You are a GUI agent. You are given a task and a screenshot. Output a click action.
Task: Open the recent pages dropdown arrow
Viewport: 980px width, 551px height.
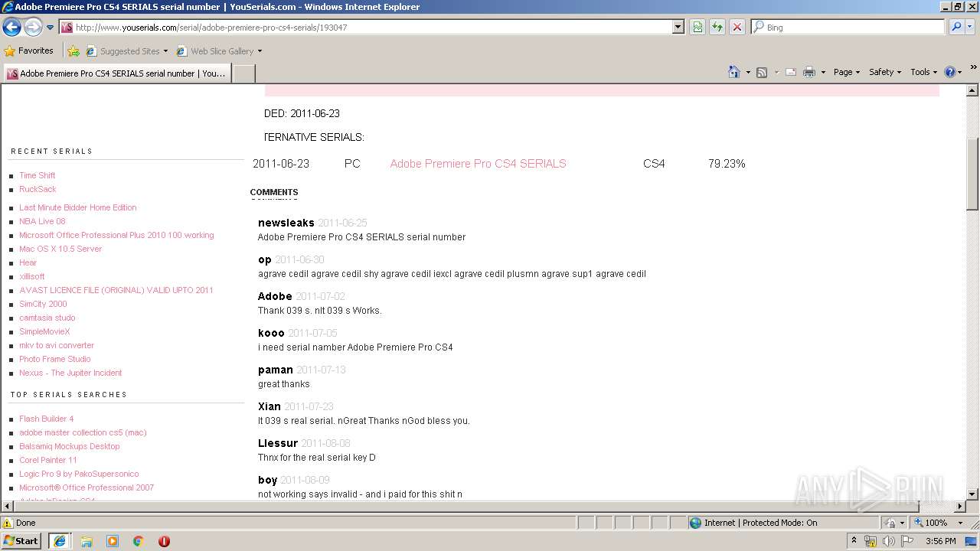[x=51, y=28]
